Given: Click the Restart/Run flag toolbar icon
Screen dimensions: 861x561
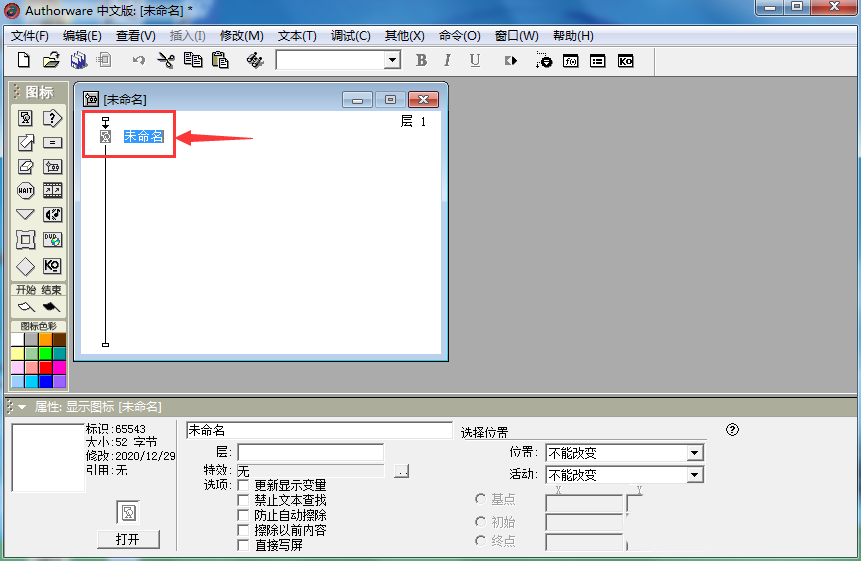Looking at the screenshot, I should click(511, 60).
